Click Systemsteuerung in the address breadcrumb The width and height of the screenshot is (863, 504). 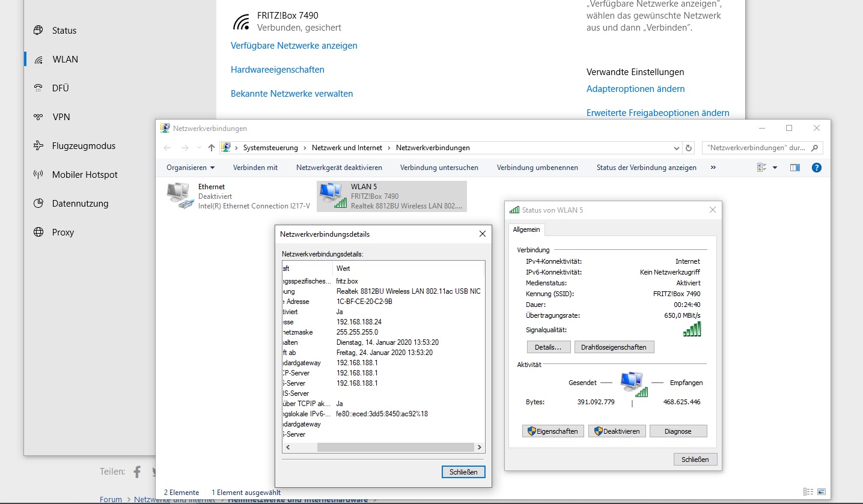[270, 148]
